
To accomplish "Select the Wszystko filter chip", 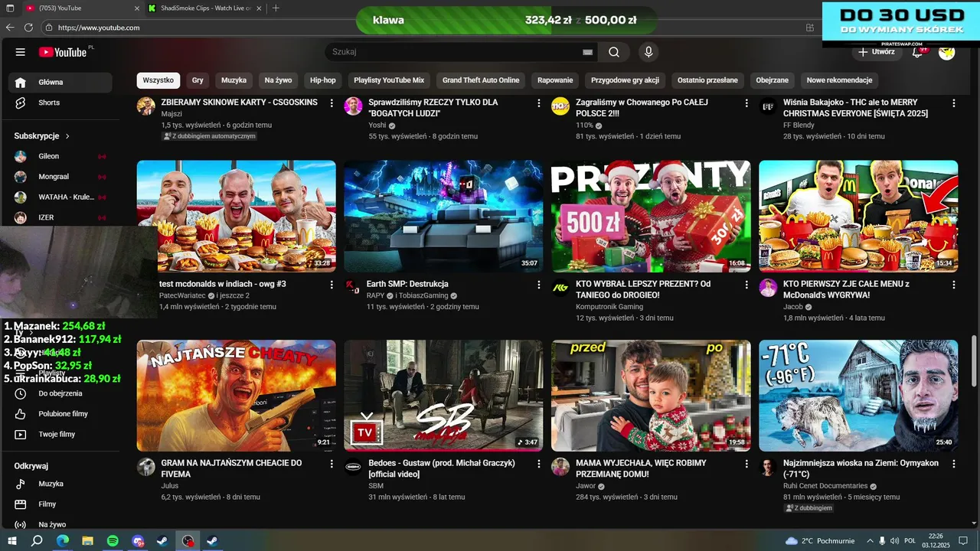I will point(158,80).
